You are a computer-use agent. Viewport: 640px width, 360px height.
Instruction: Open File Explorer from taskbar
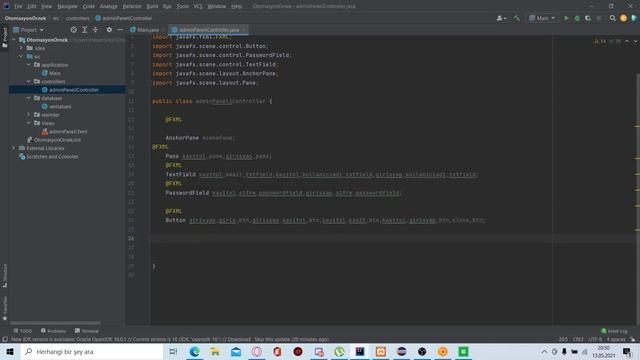click(x=215, y=351)
